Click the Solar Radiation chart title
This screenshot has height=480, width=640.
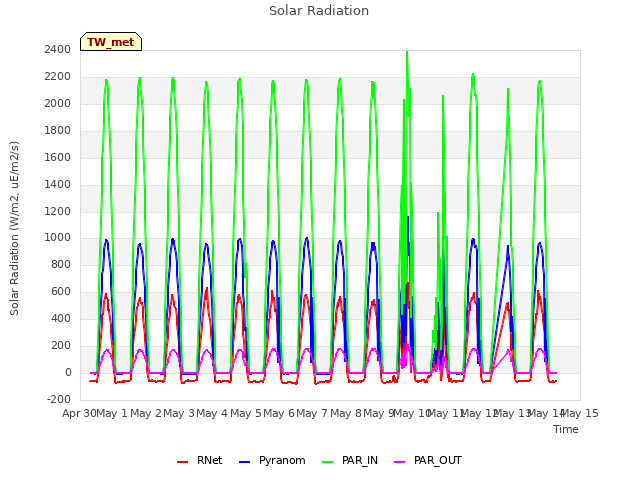(x=319, y=11)
